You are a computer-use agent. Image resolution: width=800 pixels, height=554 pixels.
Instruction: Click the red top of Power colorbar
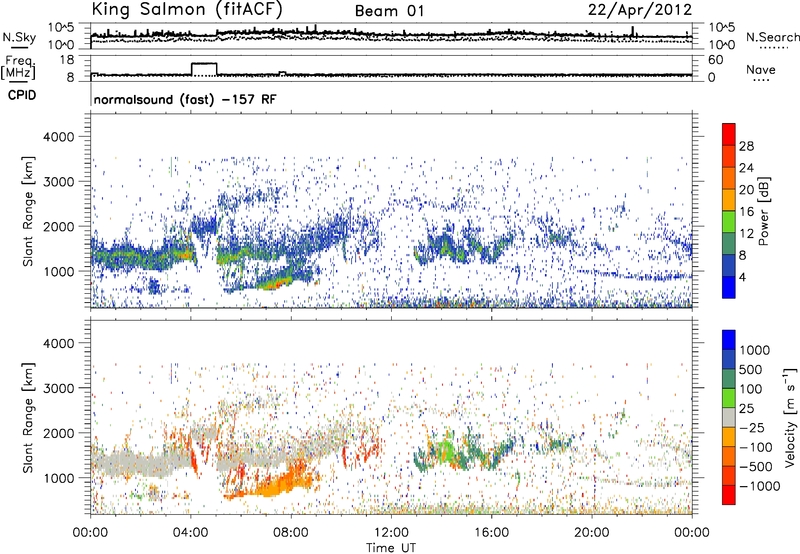tap(729, 134)
